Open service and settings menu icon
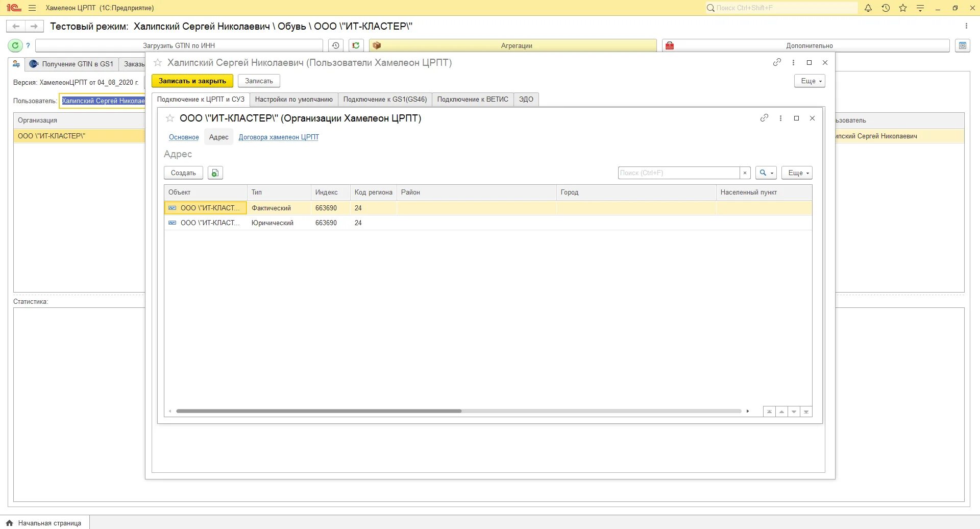980x529 pixels. pyautogui.click(x=920, y=8)
